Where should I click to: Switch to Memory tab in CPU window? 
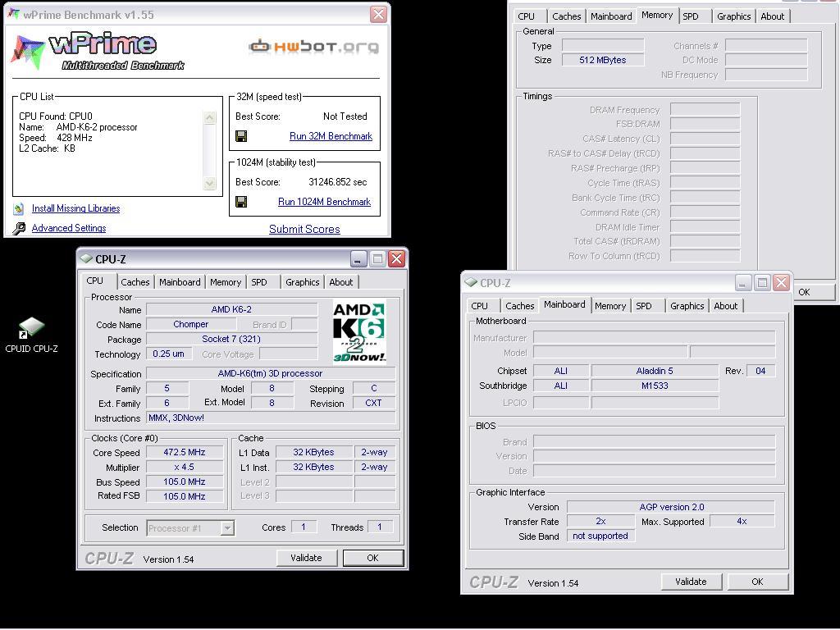point(225,282)
